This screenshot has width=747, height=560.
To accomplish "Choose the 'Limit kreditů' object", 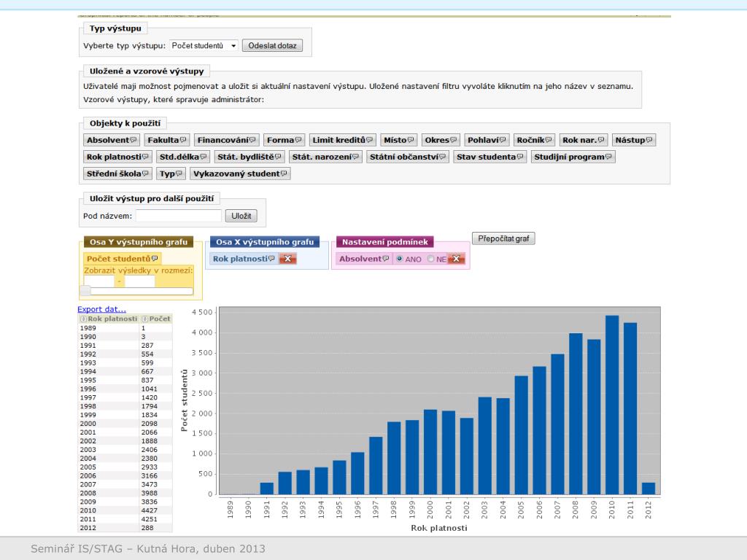I will tap(343, 140).
